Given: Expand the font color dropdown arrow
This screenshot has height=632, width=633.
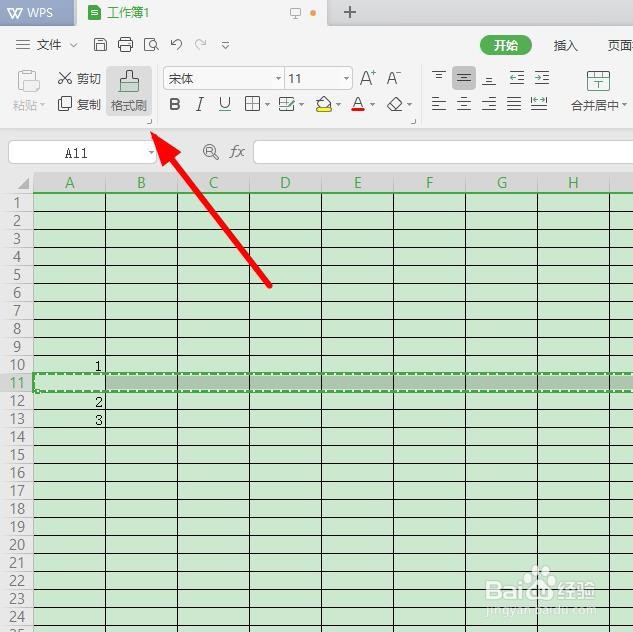Looking at the screenshot, I should point(372,105).
